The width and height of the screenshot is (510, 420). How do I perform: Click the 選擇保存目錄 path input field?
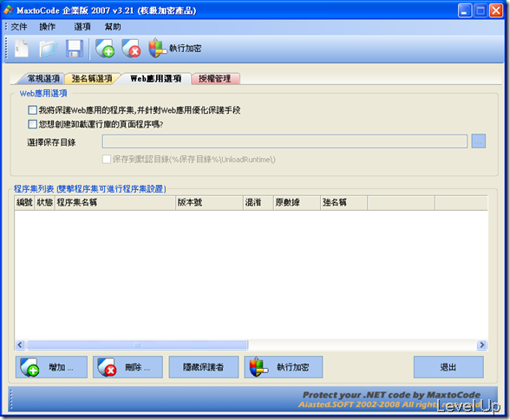284,141
